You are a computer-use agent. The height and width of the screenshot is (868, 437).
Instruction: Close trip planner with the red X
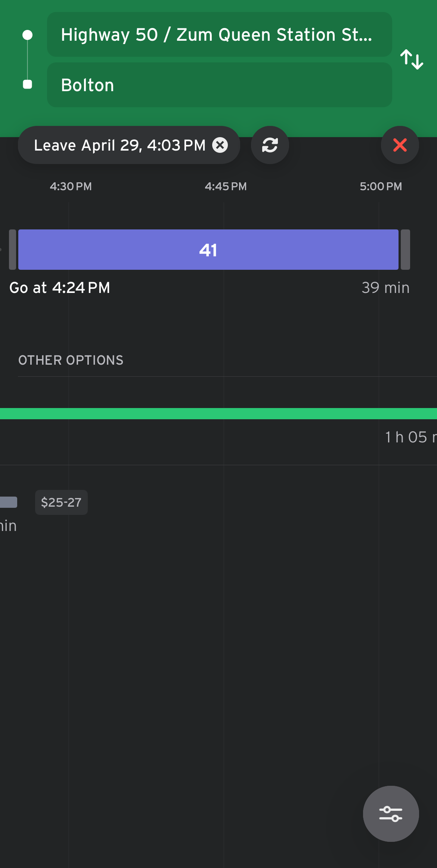(400, 145)
